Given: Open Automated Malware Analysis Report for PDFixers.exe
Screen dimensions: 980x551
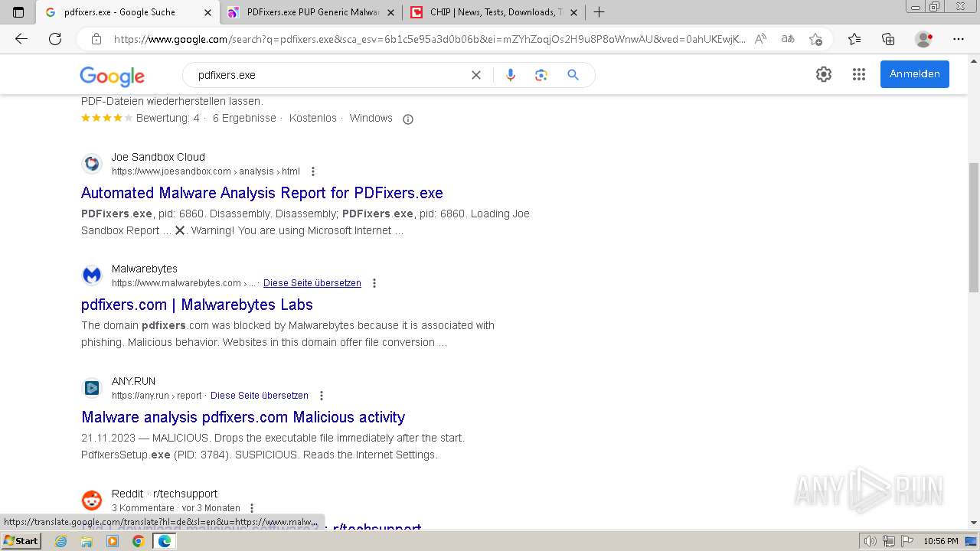Looking at the screenshot, I should tap(262, 193).
